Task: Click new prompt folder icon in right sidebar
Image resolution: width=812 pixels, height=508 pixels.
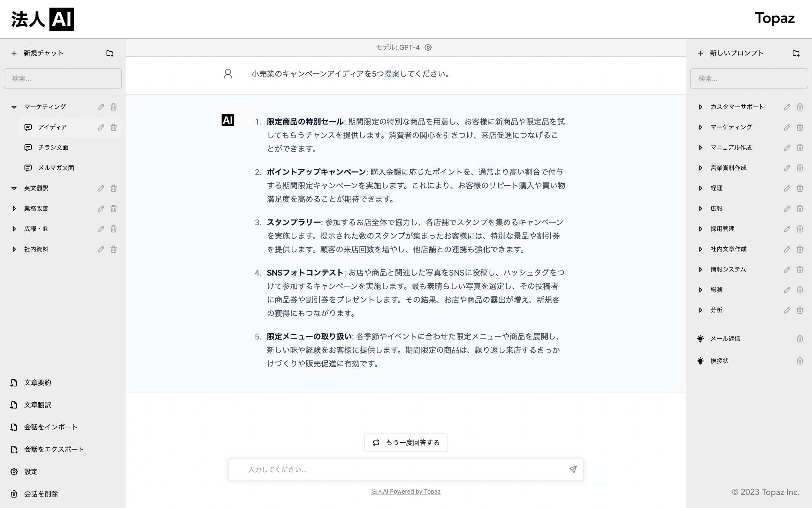Action: 796,53
